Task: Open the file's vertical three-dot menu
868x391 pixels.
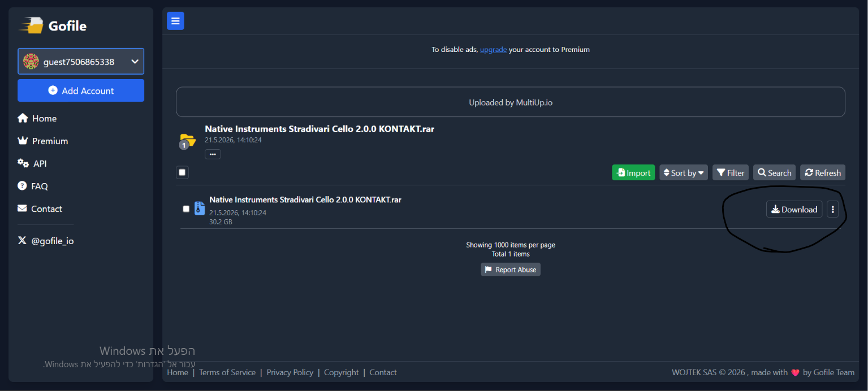Action: click(x=832, y=209)
